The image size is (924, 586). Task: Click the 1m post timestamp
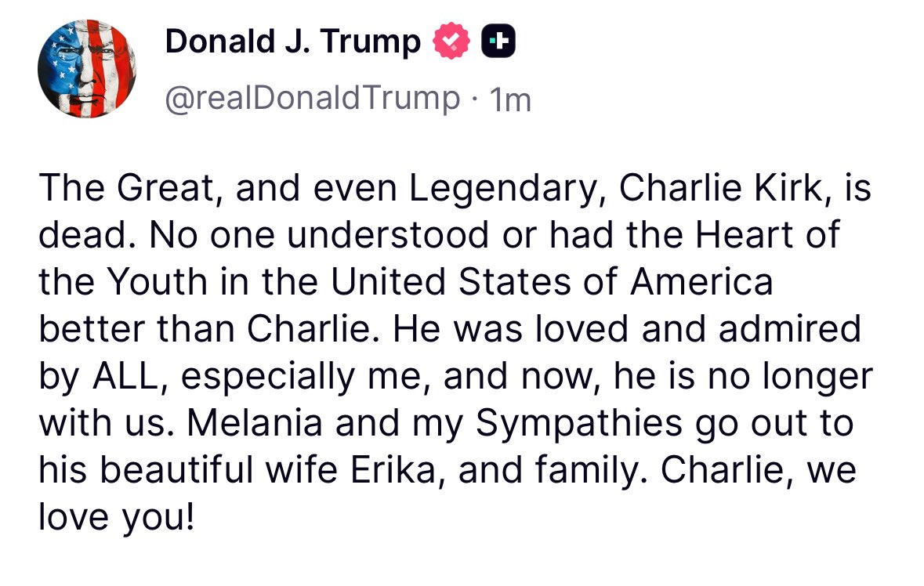[509, 99]
